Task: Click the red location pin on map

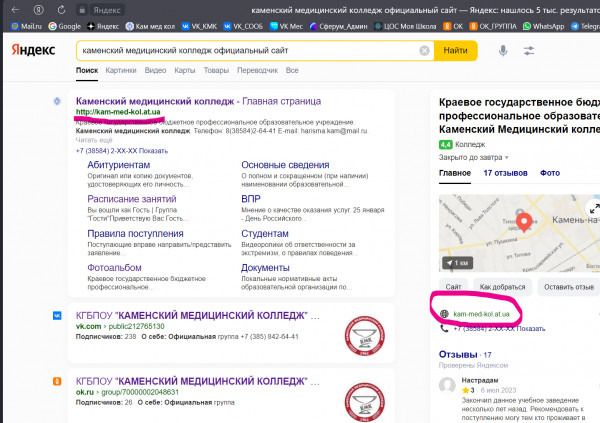Action: (524, 222)
